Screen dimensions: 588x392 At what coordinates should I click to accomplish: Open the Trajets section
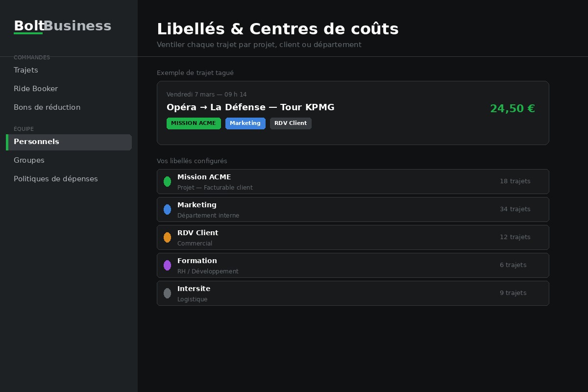click(x=26, y=70)
